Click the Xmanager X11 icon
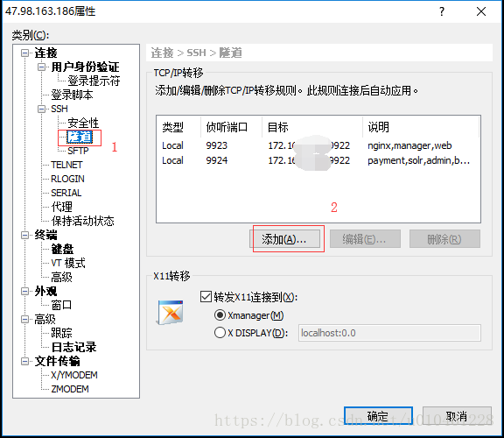 coord(171,312)
